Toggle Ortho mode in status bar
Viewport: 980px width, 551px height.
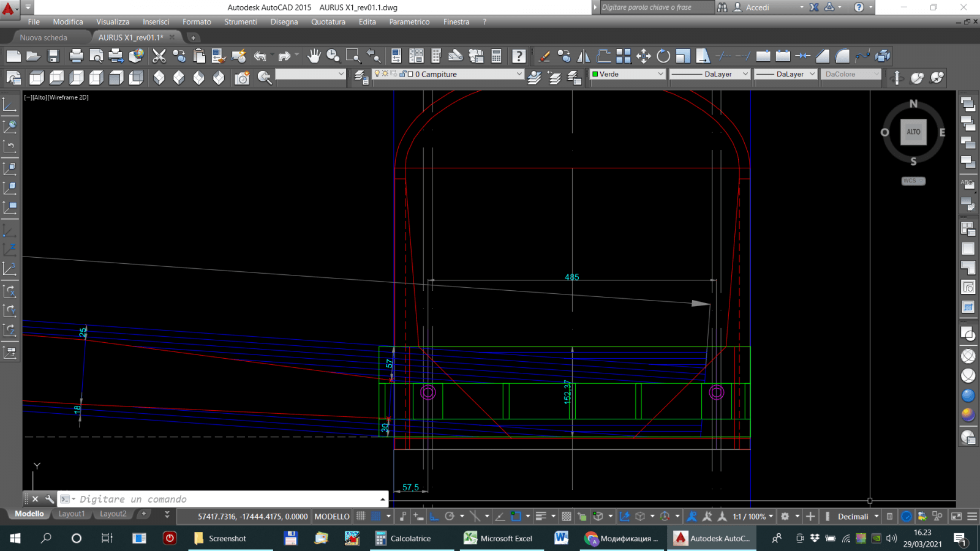point(434,516)
